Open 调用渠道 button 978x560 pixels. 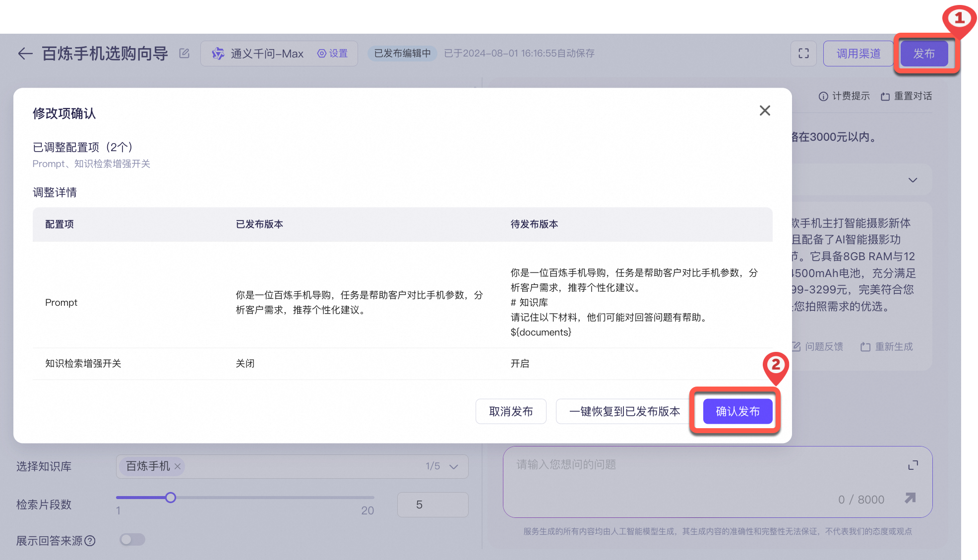858,54
